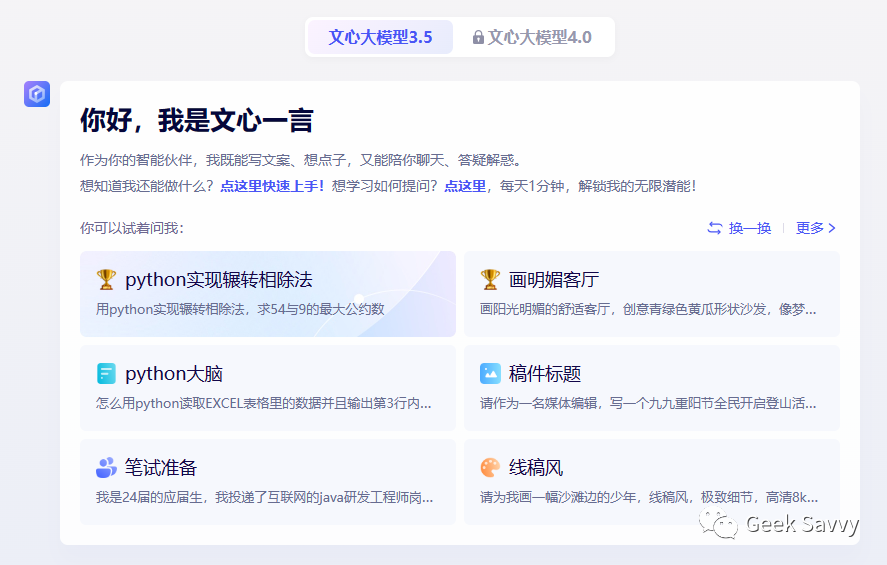This screenshot has width=887, height=565.
Task: Open the 点这里快速上手 link
Action: pos(272,186)
